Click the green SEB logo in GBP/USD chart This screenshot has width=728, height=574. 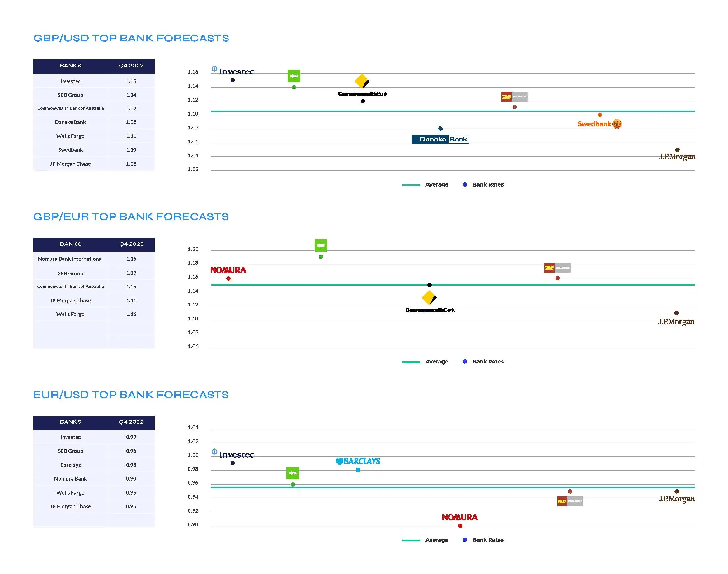pyautogui.click(x=294, y=76)
